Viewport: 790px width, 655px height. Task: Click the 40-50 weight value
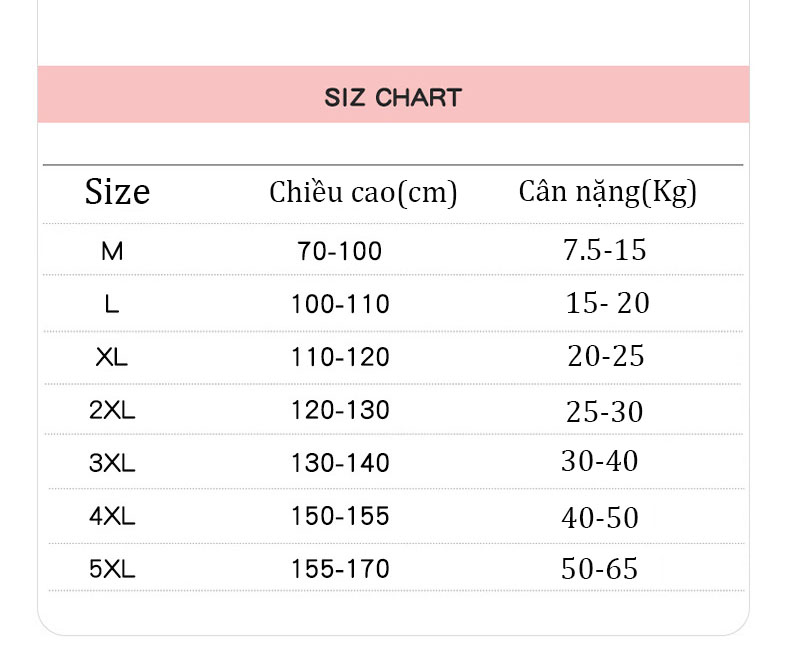tap(600, 518)
